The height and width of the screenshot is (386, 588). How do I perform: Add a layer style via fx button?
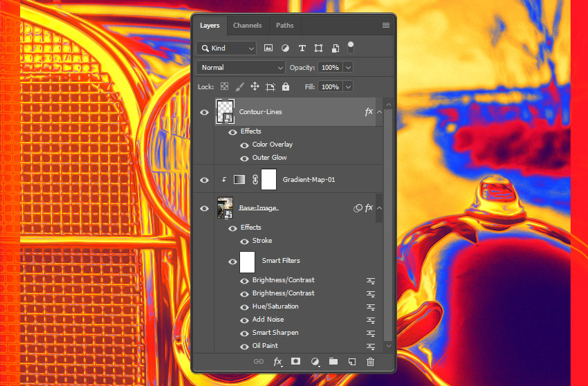click(277, 362)
